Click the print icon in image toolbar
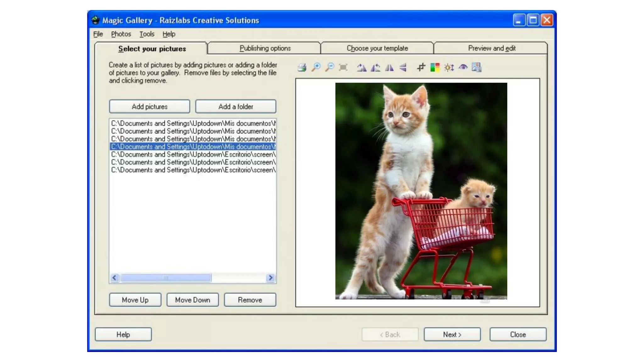644x362 pixels. click(x=302, y=67)
